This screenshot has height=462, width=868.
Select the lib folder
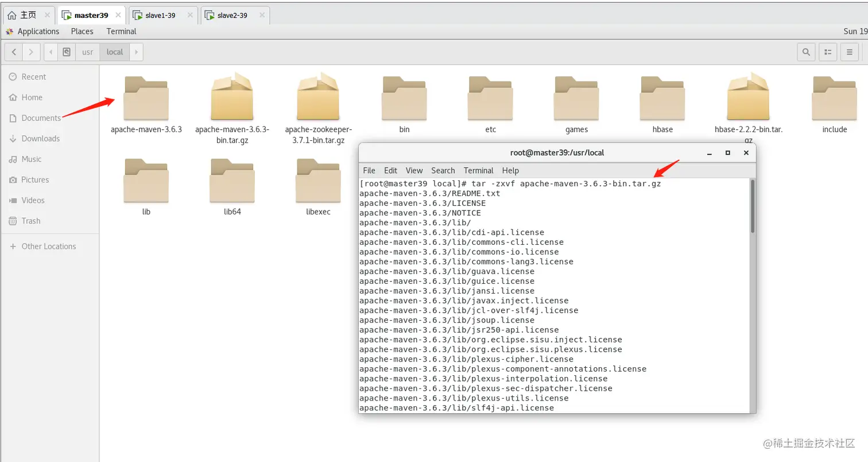pyautogui.click(x=146, y=187)
